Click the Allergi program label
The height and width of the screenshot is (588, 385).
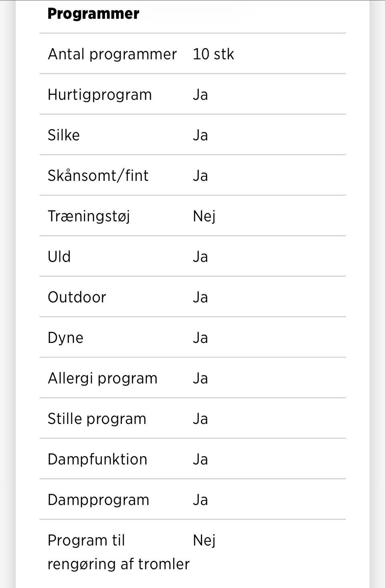click(102, 378)
